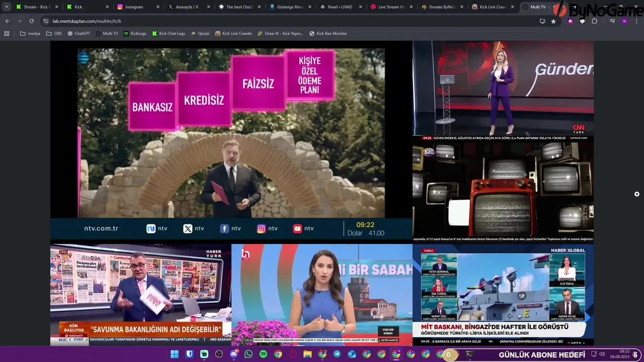The width and height of the screenshot is (644, 362).
Task: Open the Quizei bookmark
Action: 200,34
